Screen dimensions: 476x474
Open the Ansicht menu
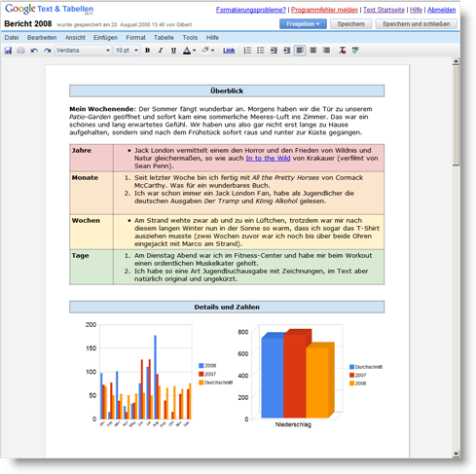[75, 38]
